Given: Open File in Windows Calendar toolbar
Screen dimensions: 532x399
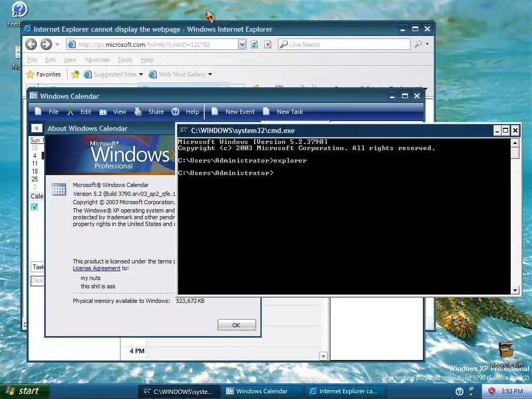Looking at the screenshot, I should [46, 112].
